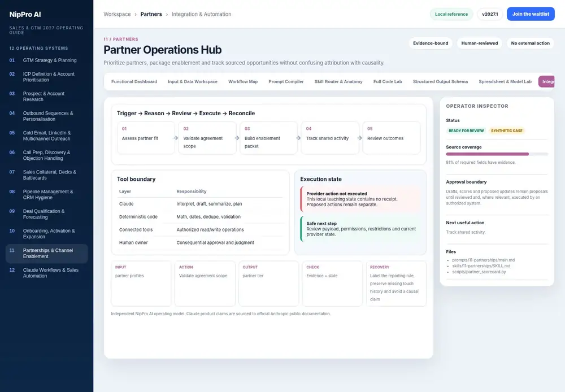This screenshot has width=565, height=392.
Task: Click the Deterministic code row
Action: tap(201, 217)
